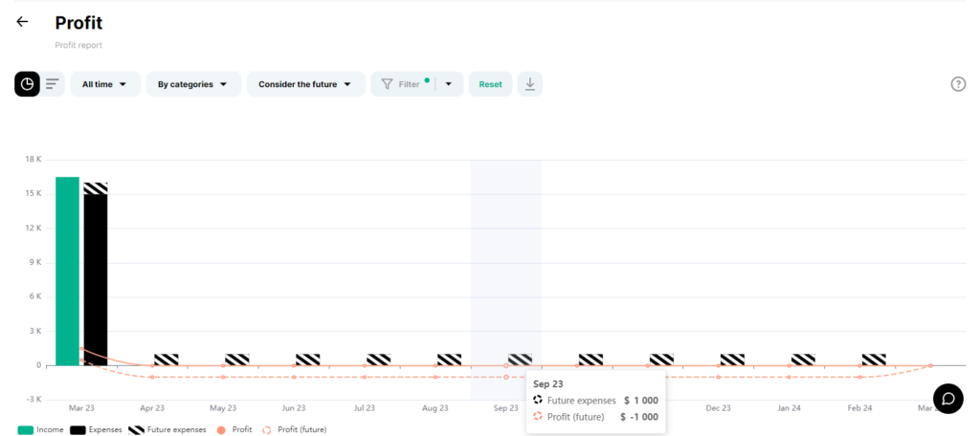This screenshot has height=436, width=980.
Task: Open the Consider the future dropdown
Action: click(x=305, y=84)
